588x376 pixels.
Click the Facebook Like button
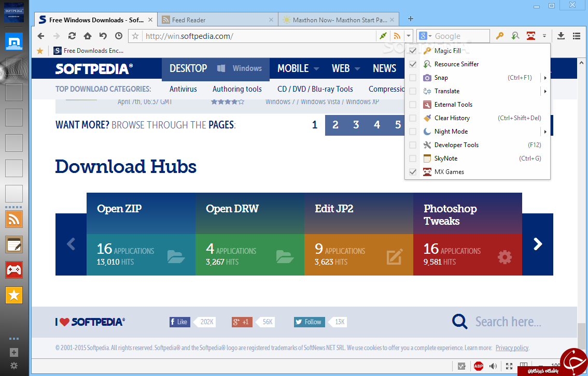pos(179,322)
